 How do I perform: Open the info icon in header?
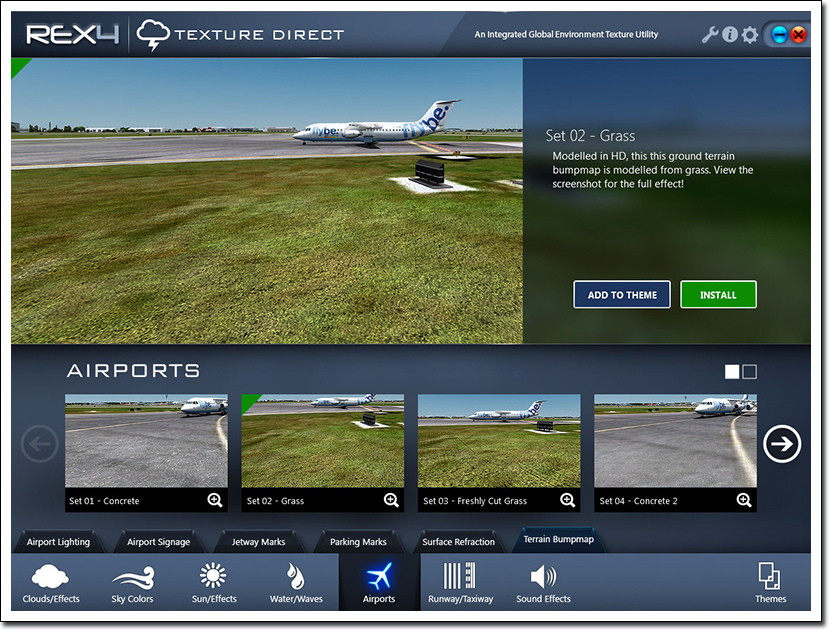coord(730,35)
